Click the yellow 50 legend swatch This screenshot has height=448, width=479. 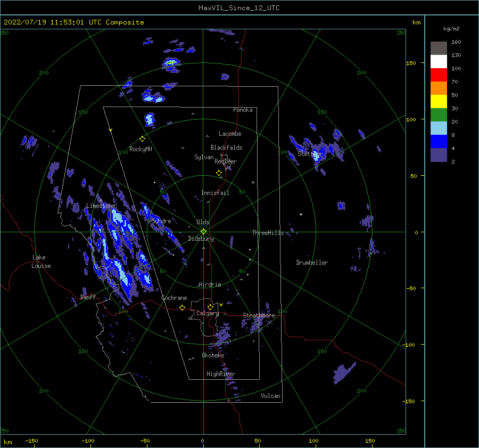pos(439,101)
